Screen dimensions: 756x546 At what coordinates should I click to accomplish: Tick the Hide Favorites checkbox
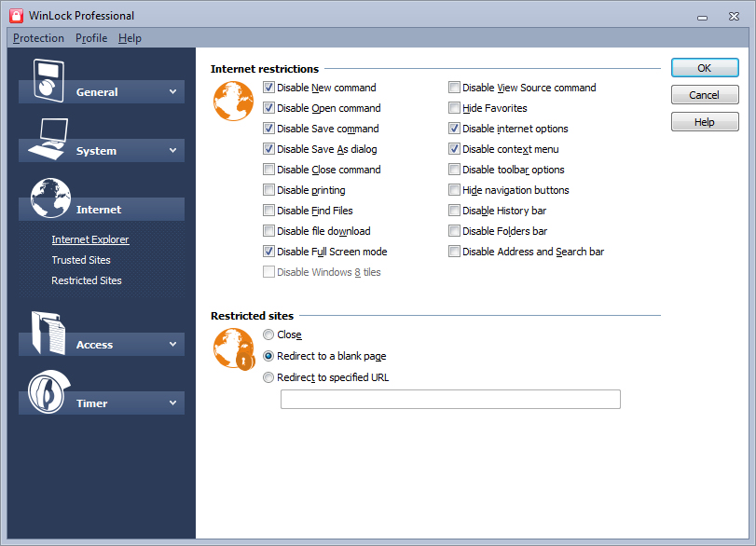454,108
